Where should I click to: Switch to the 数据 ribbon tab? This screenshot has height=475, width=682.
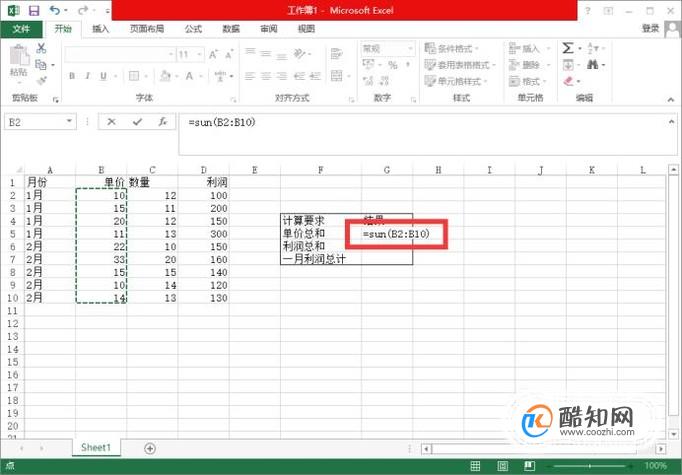pyautogui.click(x=231, y=29)
